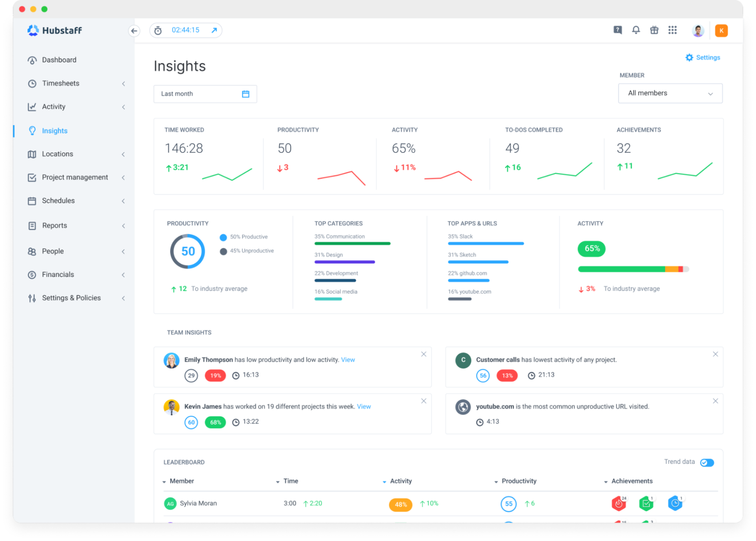This screenshot has height=541, width=756.
Task: Select Insights in the sidebar
Action: [55, 130]
